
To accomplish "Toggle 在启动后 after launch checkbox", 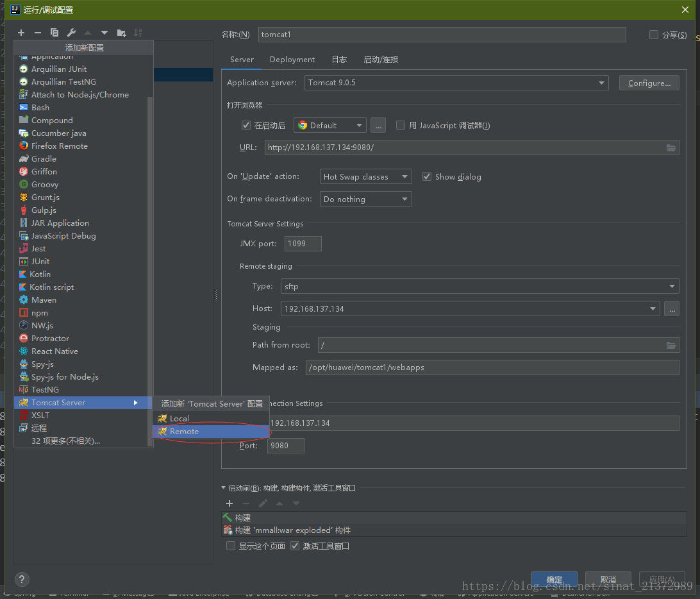I will click(246, 125).
